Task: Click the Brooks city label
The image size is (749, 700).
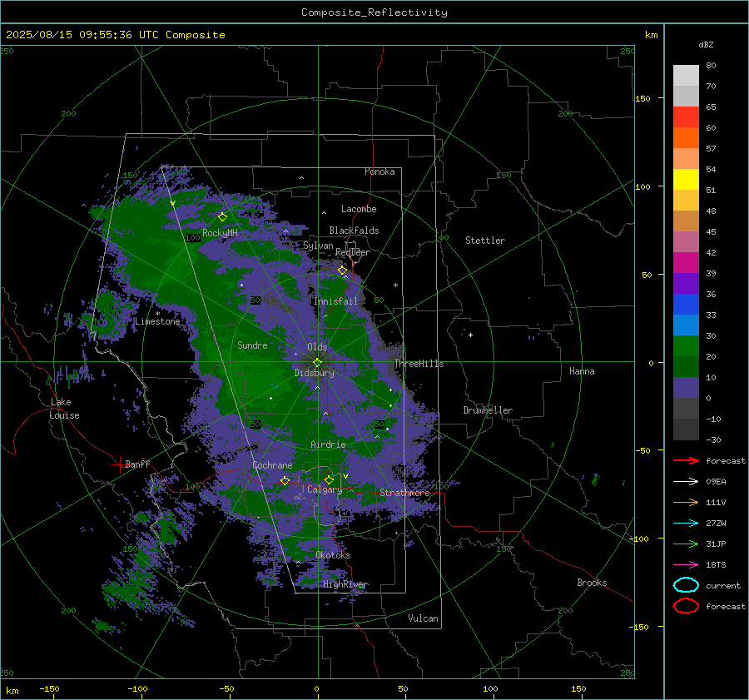Action: [x=592, y=583]
